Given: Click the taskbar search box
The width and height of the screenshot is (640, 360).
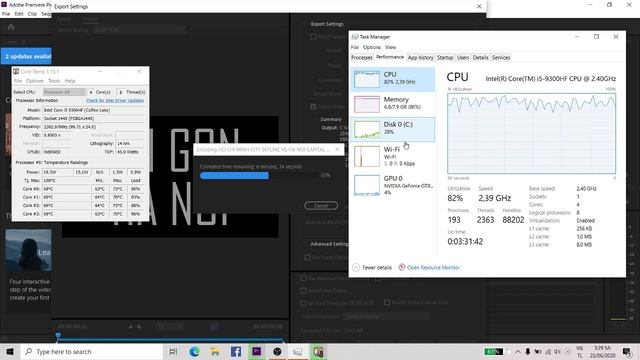Looking at the screenshot, I should coord(92,351).
